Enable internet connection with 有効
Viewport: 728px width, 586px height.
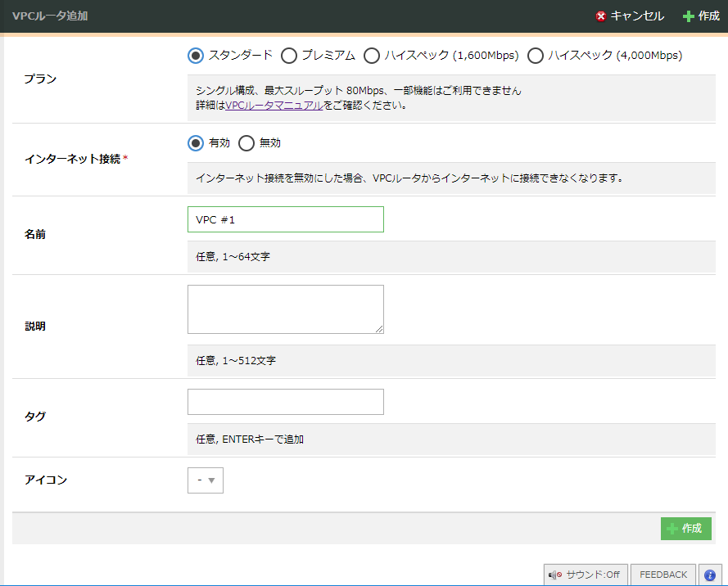coord(195,143)
